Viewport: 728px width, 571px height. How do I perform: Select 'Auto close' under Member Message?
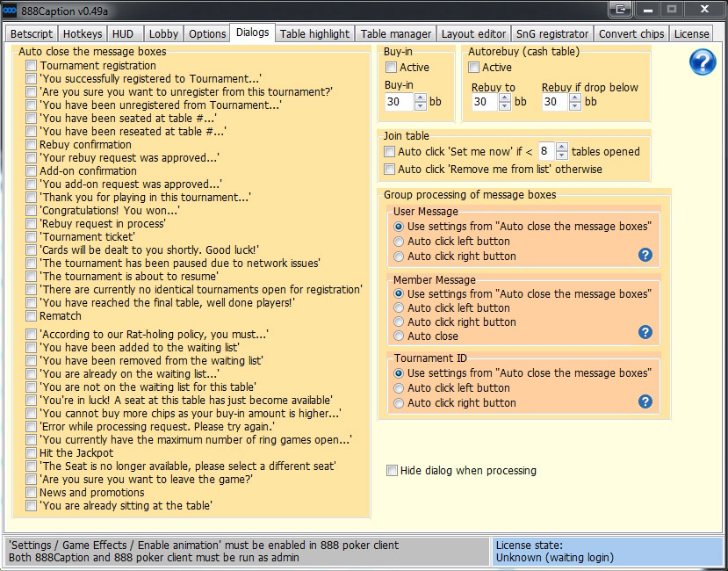[x=399, y=336]
